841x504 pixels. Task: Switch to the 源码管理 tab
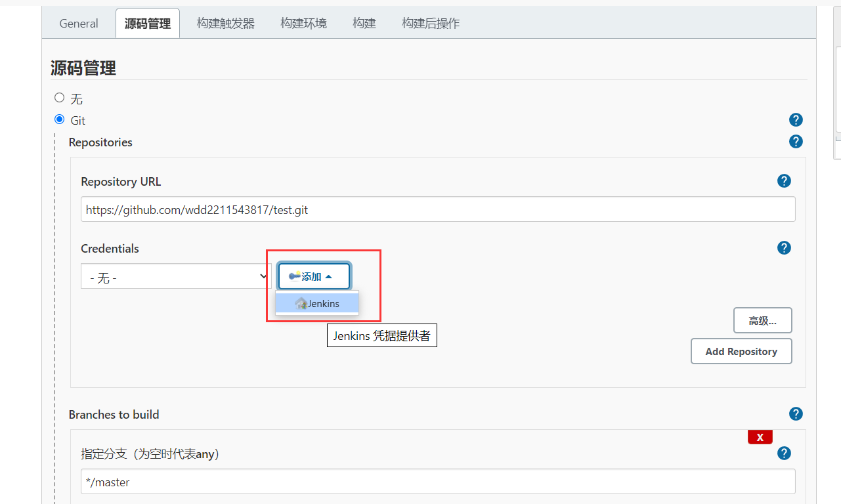tap(148, 24)
